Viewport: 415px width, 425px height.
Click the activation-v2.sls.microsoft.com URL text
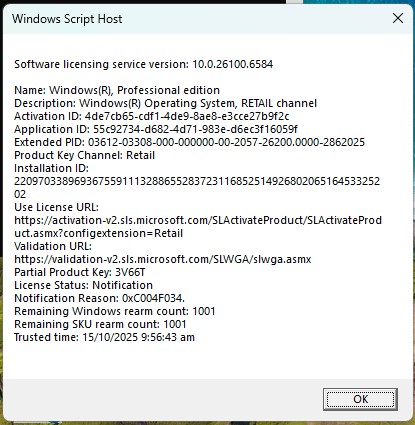[198, 220]
